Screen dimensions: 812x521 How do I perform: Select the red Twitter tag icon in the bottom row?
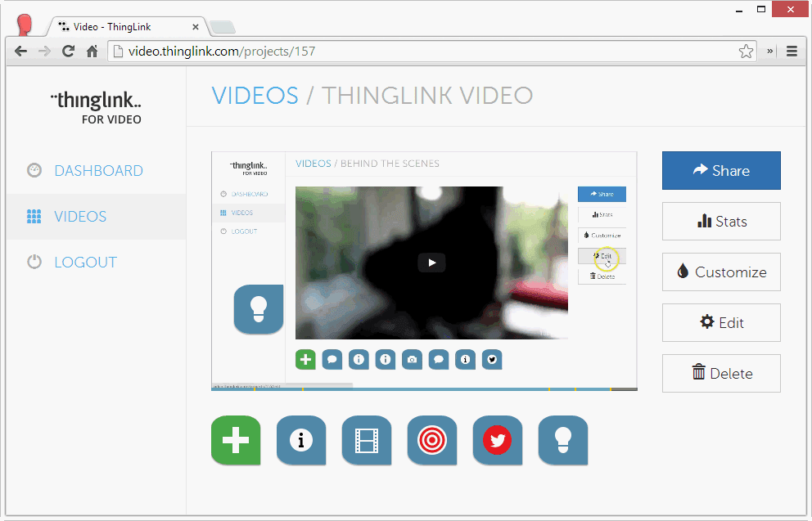[x=497, y=440]
